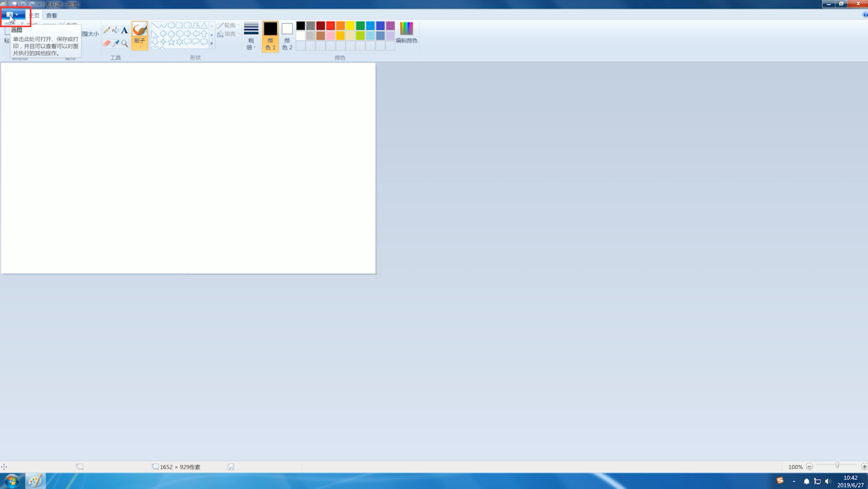Open the 填充 fill dropdown
Screen dimensions: 868x489
228,34
